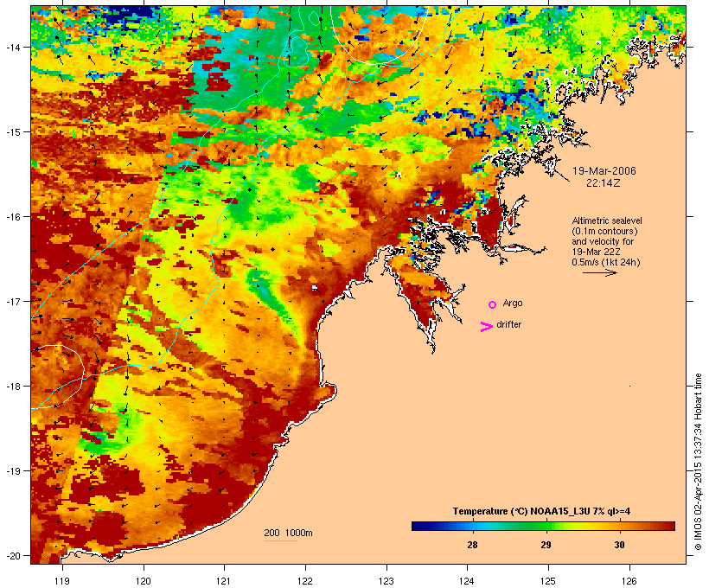Click the -15 latitude axis label

tap(12, 131)
